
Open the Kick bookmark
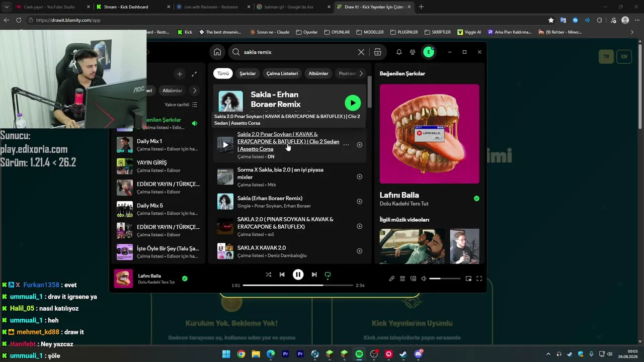(x=185, y=32)
